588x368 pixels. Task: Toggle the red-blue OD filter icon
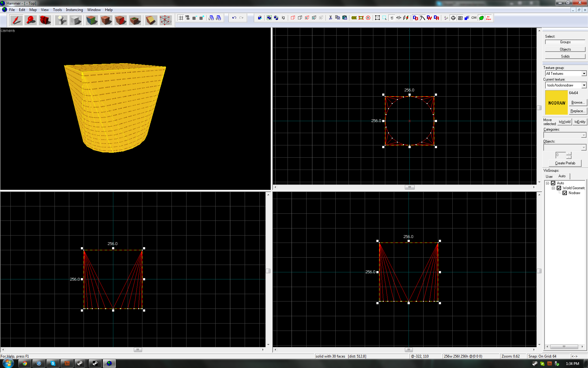click(x=415, y=18)
